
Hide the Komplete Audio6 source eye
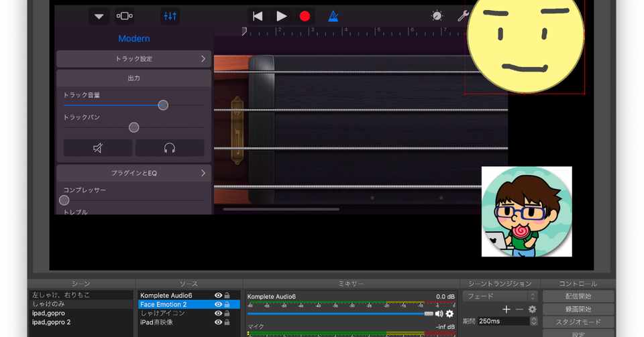tap(218, 295)
